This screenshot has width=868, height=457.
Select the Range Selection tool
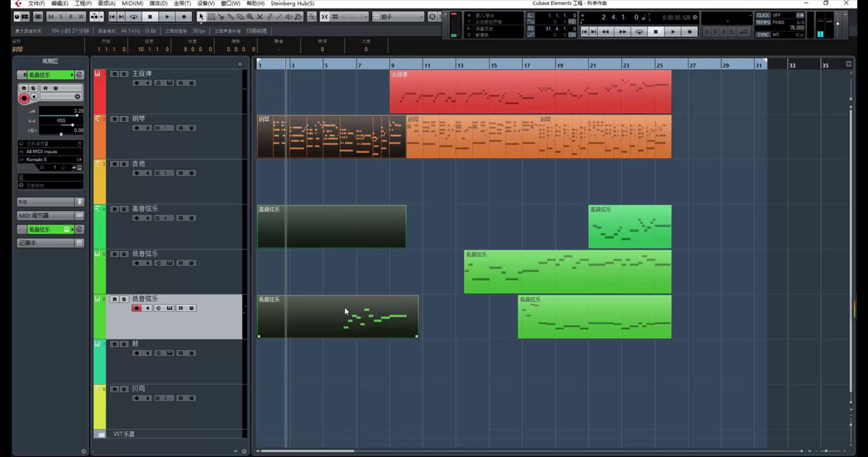click(x=211, y=17)
